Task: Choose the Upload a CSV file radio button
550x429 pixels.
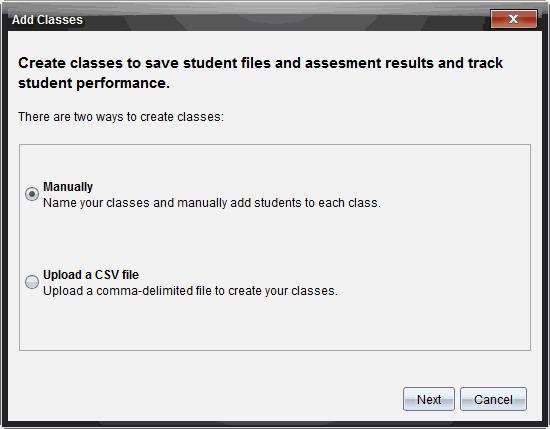Action: tap(32, 282)
